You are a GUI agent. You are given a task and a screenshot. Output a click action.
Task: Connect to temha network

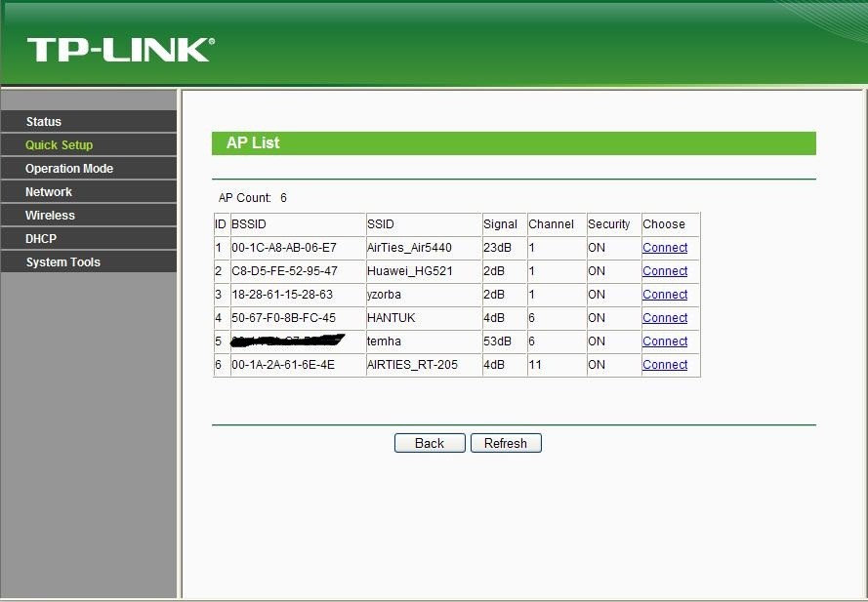click(x=665, y=341)
